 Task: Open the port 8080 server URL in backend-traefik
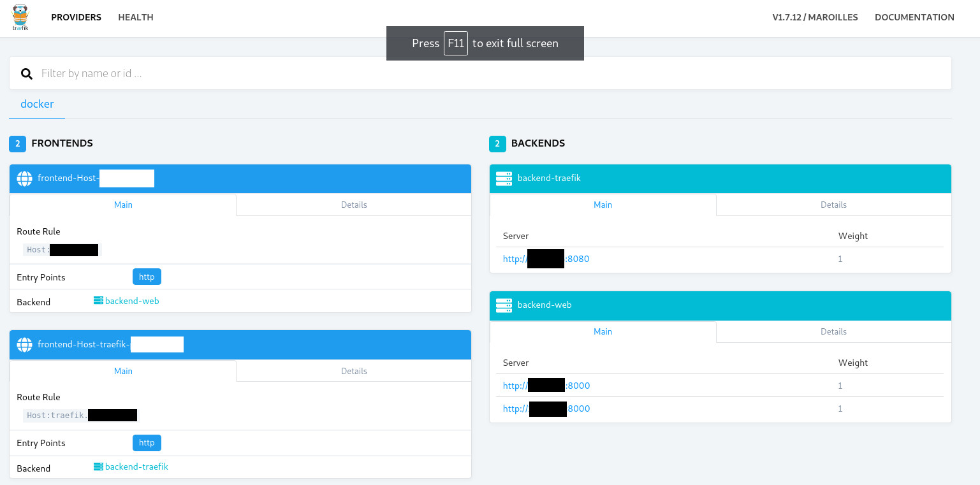click(x=546, y=259)
